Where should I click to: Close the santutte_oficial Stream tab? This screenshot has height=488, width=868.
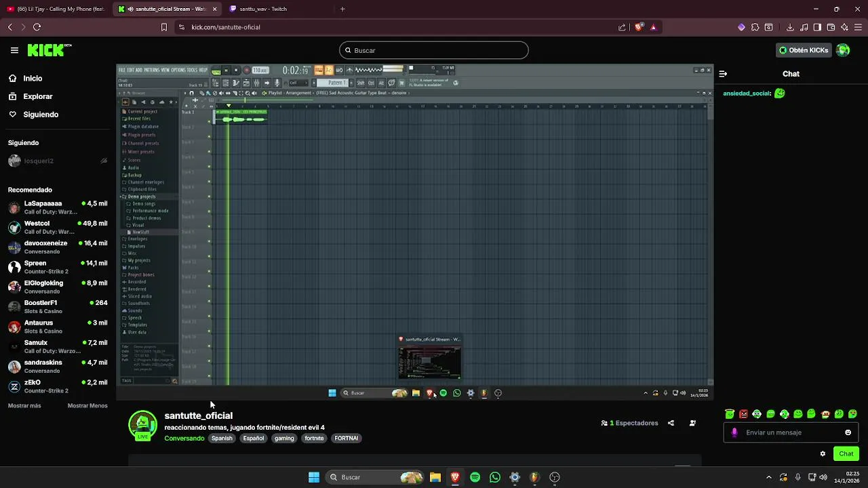215,9
